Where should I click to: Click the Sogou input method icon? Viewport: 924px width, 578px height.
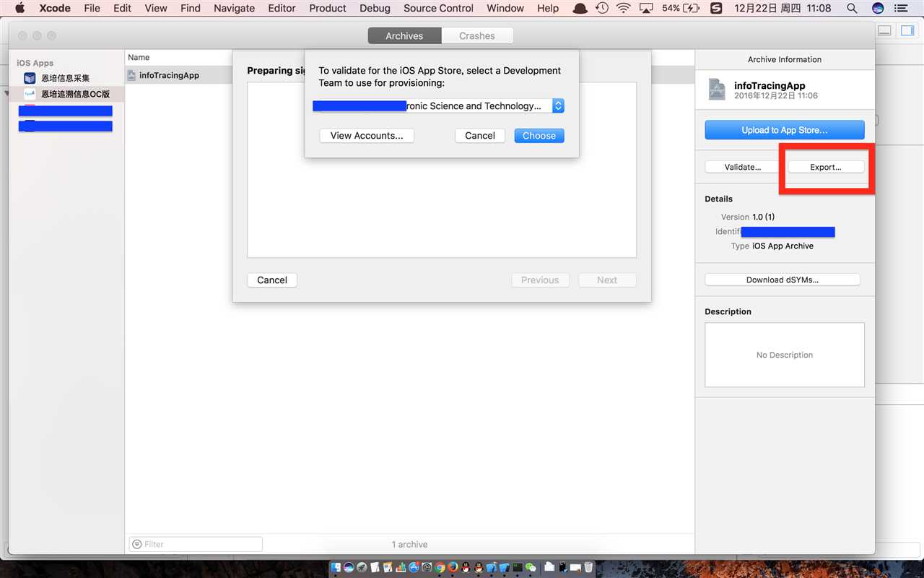coord(715,8)
